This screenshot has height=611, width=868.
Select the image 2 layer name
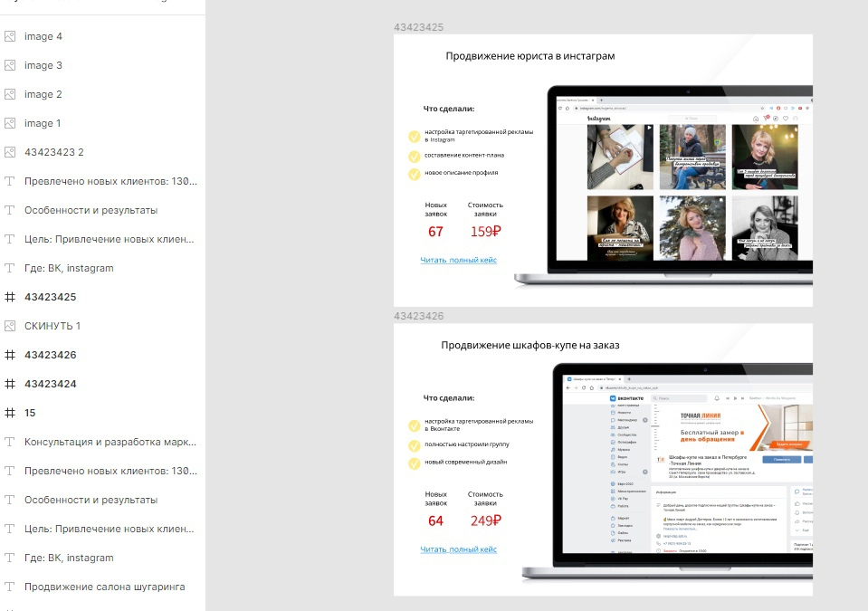point(43,94)
